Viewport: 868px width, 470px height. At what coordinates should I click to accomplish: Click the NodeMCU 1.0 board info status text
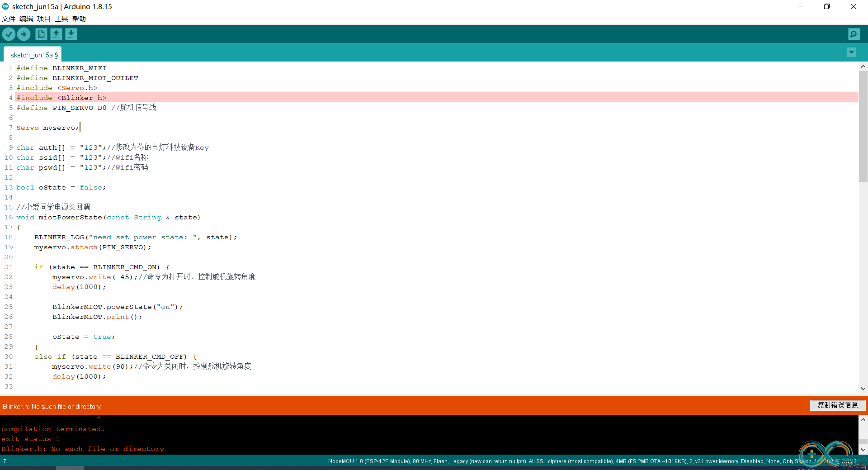(x=592, y=461)
